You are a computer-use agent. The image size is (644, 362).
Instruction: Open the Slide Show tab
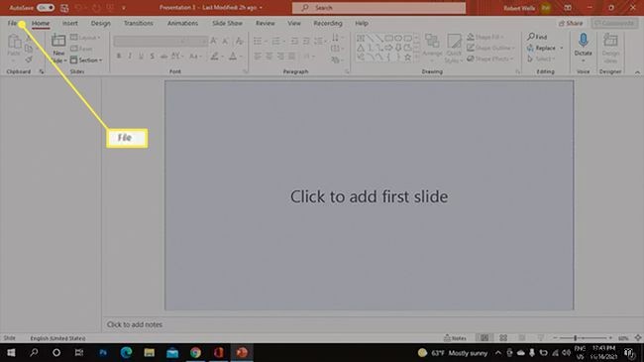227,24
